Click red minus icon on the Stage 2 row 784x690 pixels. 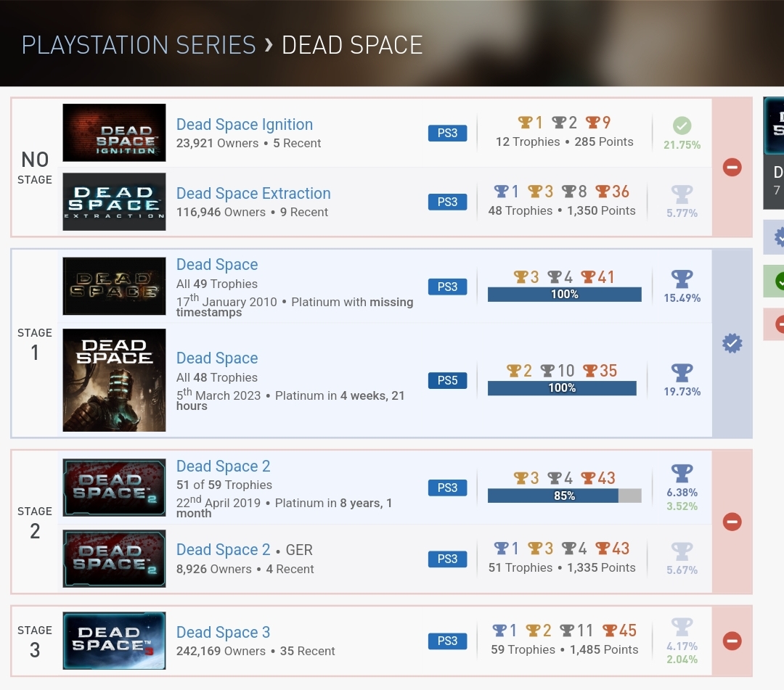pyautogui.click(x=732, y=522)
